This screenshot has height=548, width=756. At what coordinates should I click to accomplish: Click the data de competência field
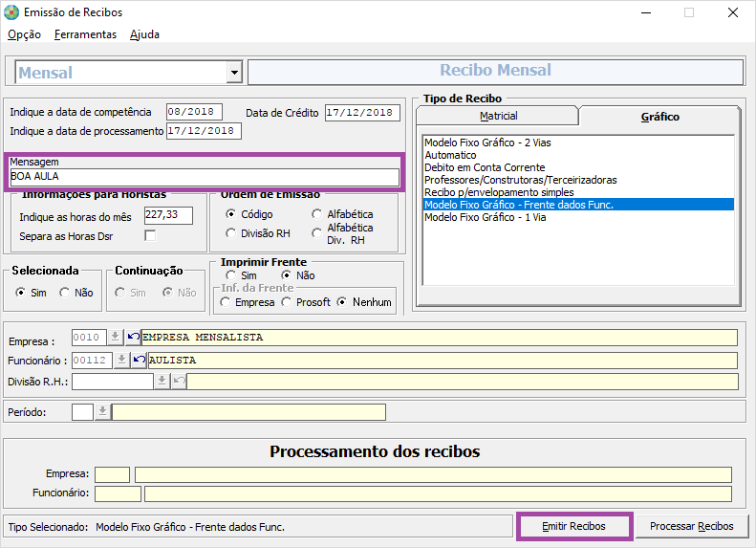point(194,112)
